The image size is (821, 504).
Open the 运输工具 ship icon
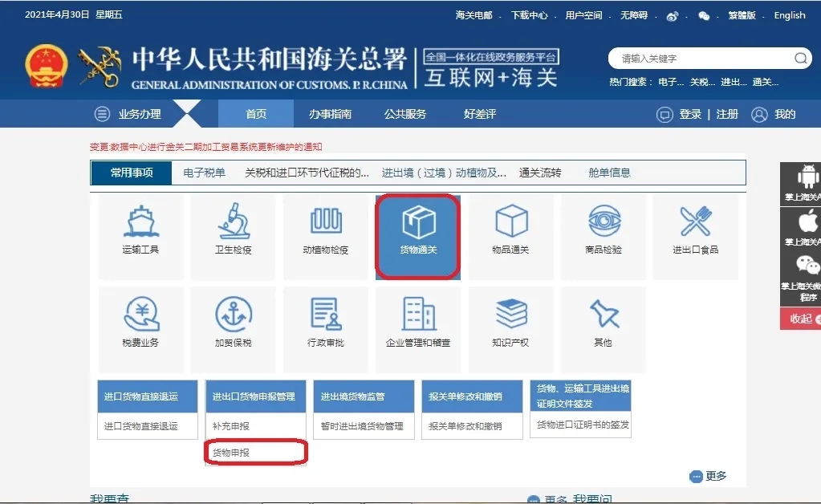click(x=140, y=222)
